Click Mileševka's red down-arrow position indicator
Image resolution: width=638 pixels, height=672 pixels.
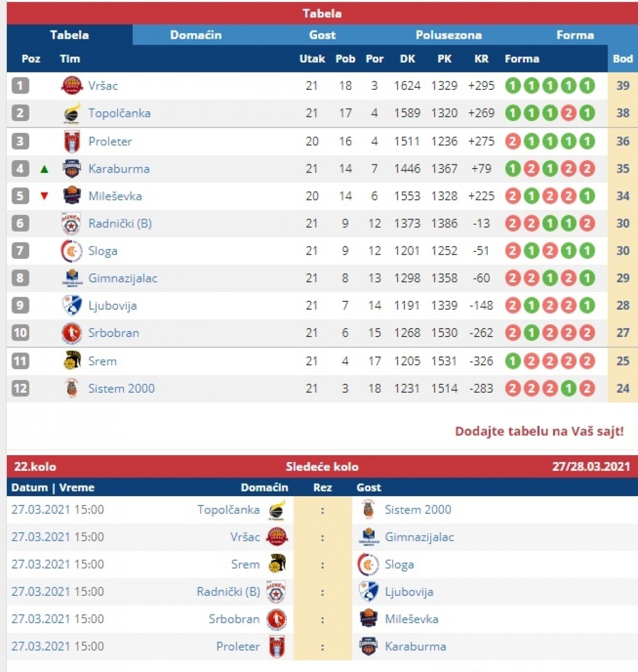pyautogui.click(x=45, y=196)
